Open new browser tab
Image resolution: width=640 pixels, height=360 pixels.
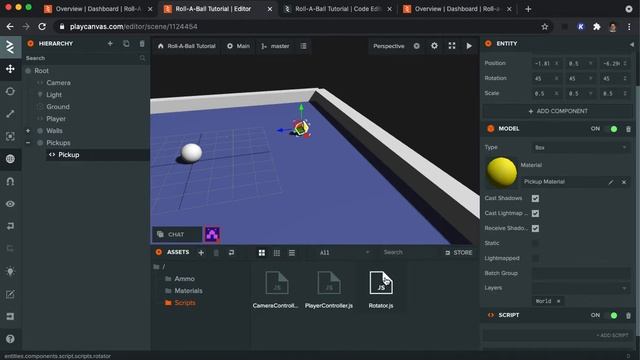click(528, 9)
